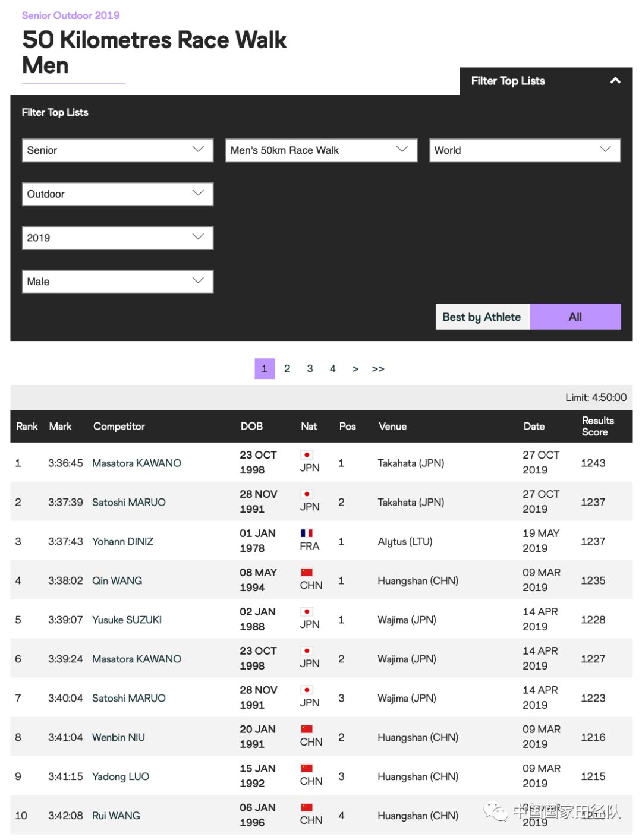Open Yadong LUO athlete profile
Viewport: 642px width, 840px height.
tap(121, 776)
